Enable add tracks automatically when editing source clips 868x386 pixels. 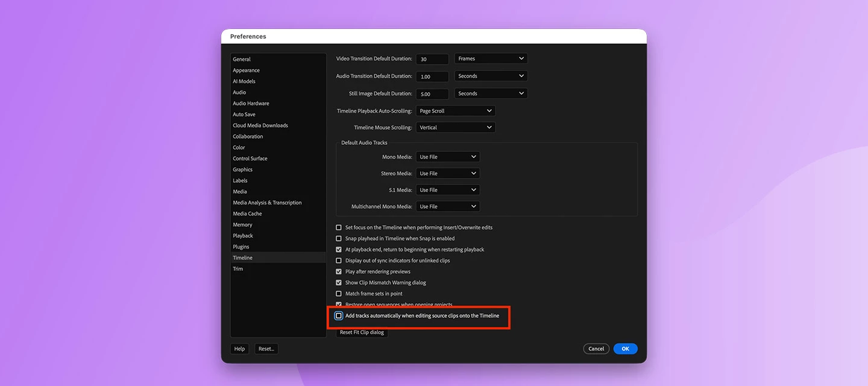pos(339,315)
